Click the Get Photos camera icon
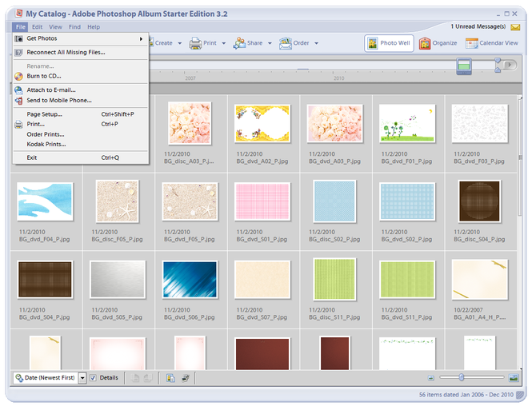This screenshot has width=532, height=406. pyautogui.click(x=18, y=38)
